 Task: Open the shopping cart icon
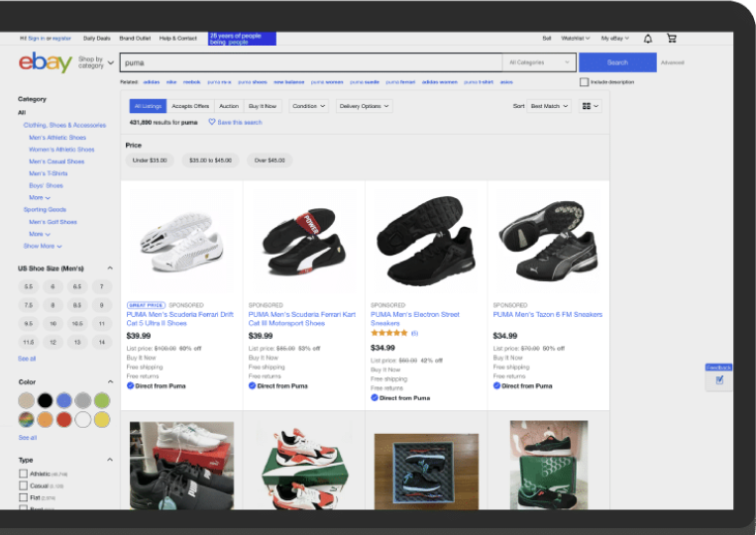[671, 38]
